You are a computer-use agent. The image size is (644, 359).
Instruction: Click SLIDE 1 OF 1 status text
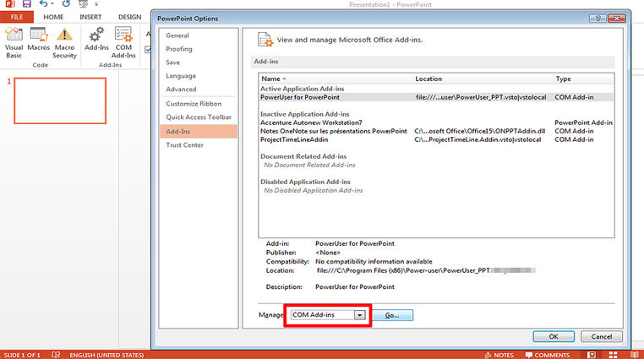tap(22, 355)
